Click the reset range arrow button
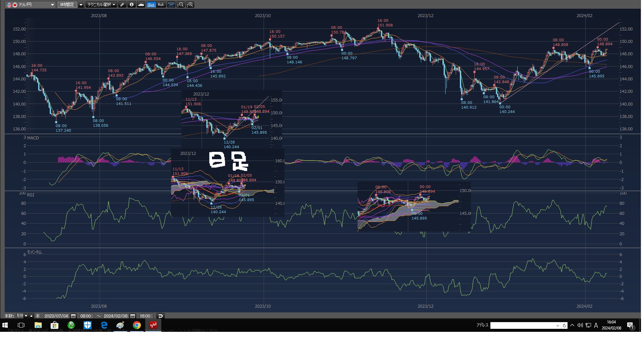The image size is (644, 362). [x=160, y=316]
